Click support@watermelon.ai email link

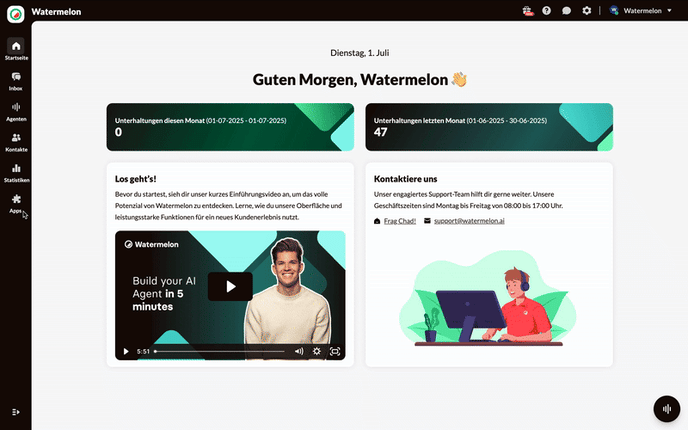pos(469,221)
